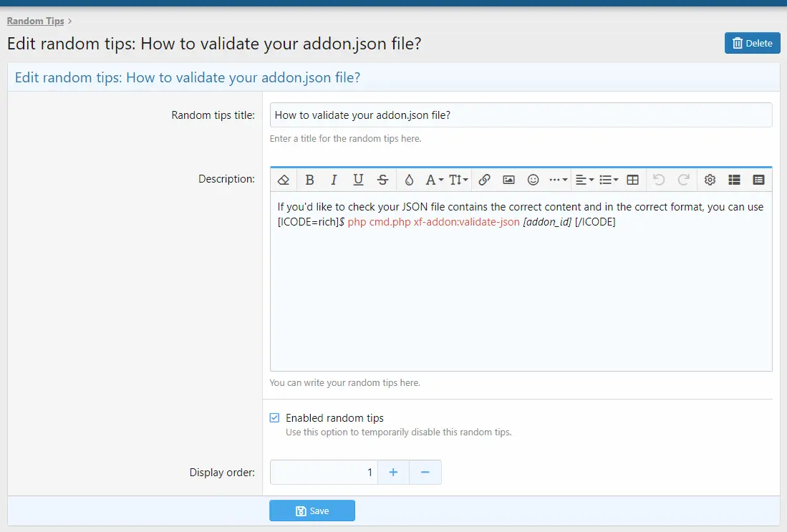Open the text color droplet tool
Image resolution: width=787 pixels, height=532 pixels.
(409, 180)
